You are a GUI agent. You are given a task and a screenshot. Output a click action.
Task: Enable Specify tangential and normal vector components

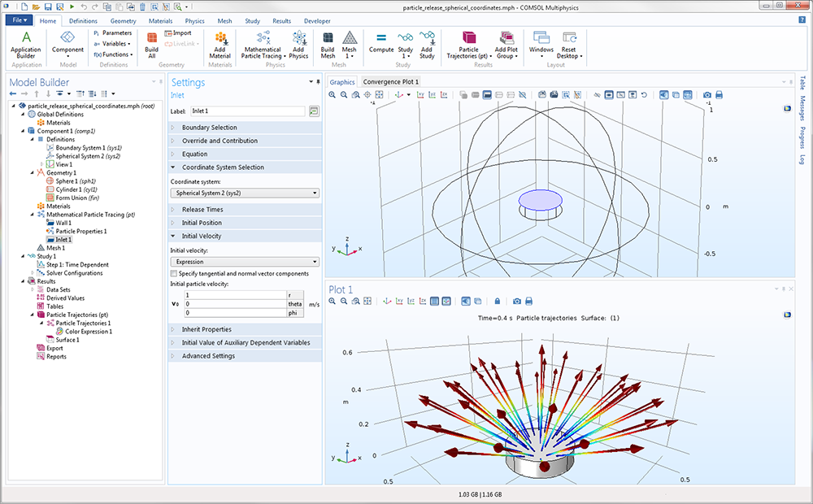[174, 273]
